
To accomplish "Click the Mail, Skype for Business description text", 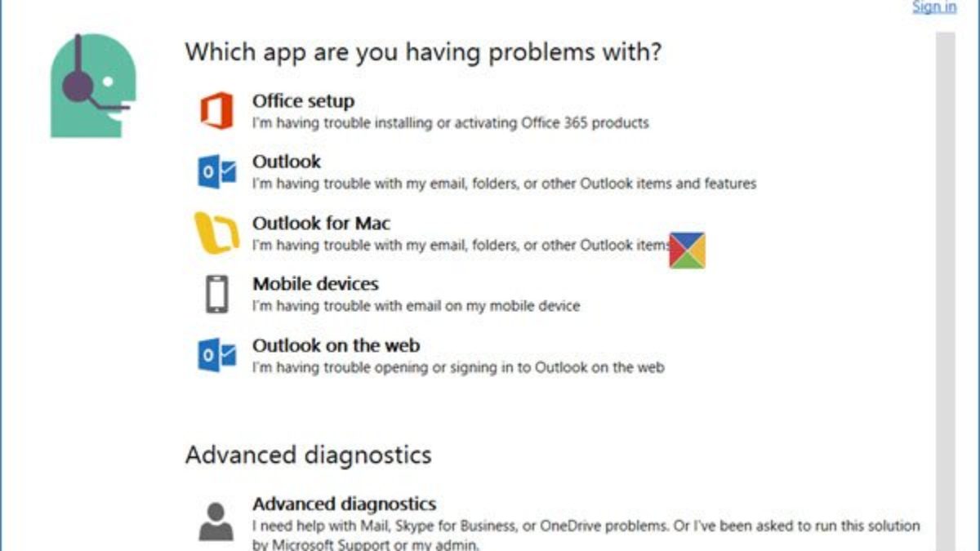I will click(x=586, y=526).
